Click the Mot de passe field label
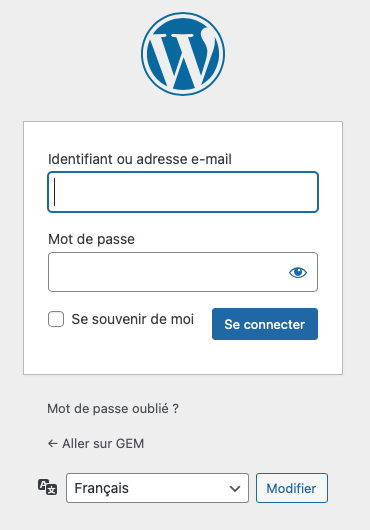370x530 pixels. [x=91, y=239]
